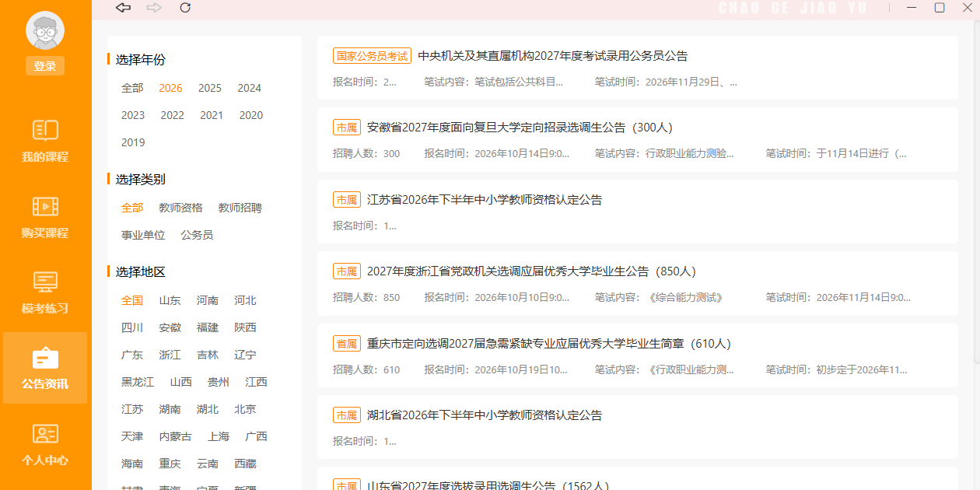Screen dimensions: 980x490
Task: Select year 2023 filter
Action: [x=133, y=115]
